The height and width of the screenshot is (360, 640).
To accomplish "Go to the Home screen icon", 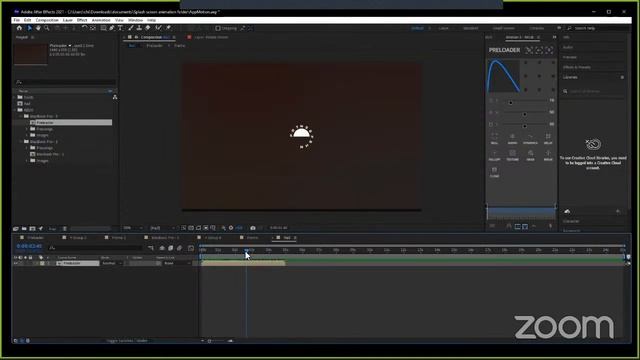I will coord(19,28).
